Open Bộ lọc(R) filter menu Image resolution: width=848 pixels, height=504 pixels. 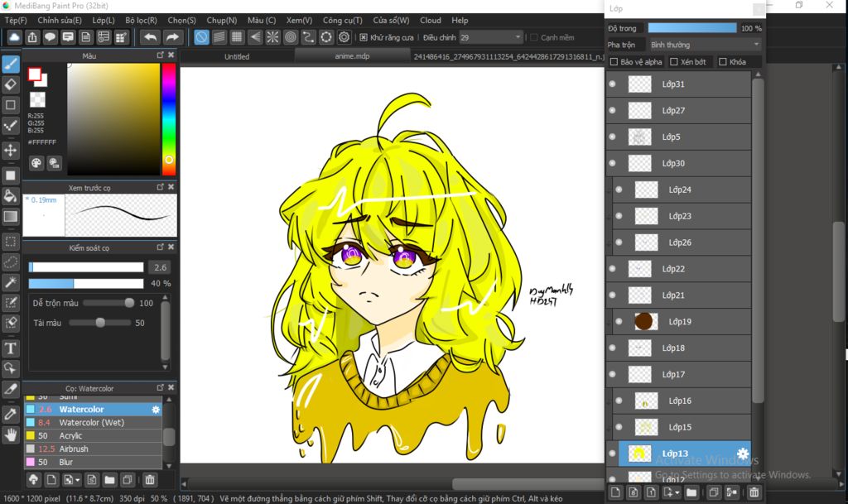click(141, 20)
